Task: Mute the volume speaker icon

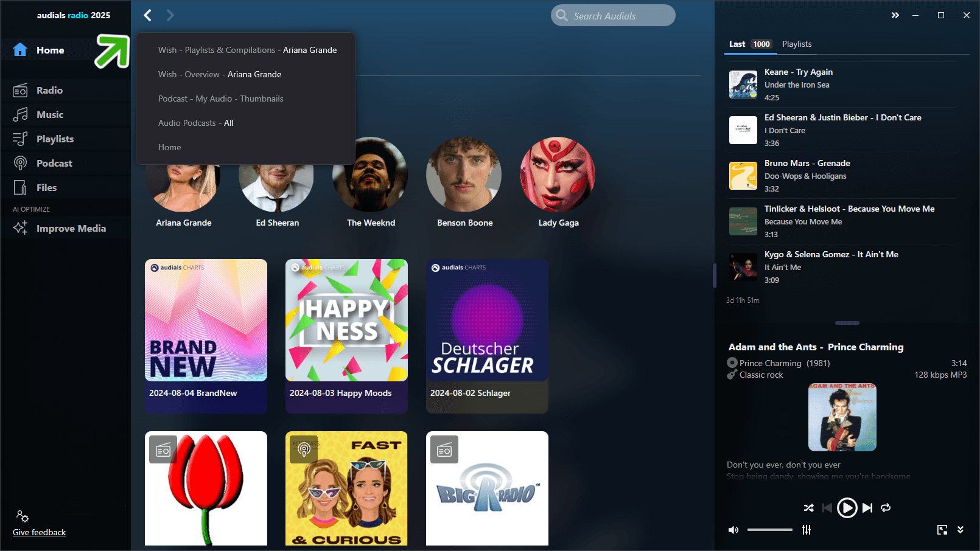Action: (x=733, y=530)
